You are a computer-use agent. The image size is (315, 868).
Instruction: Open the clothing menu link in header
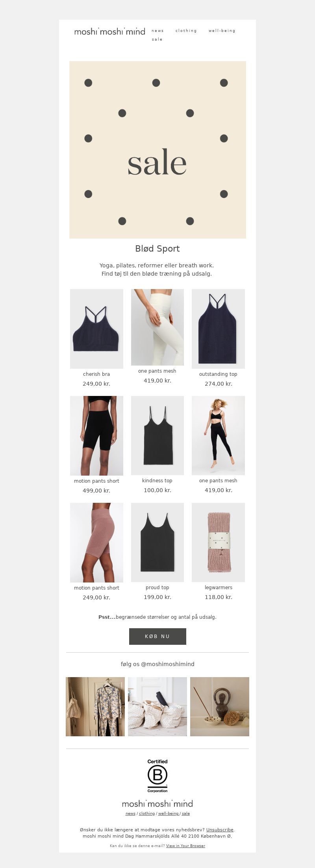click(186, 31)
